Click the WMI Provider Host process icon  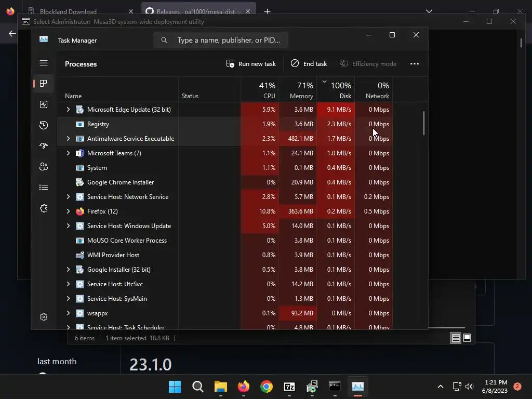[79, 255]
